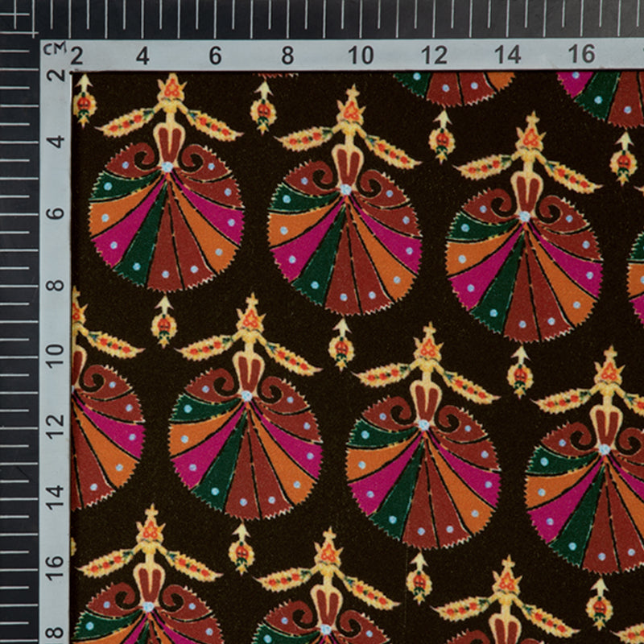
Task: Select the skirt of the top-row right dancer
Action: [524, 274]
